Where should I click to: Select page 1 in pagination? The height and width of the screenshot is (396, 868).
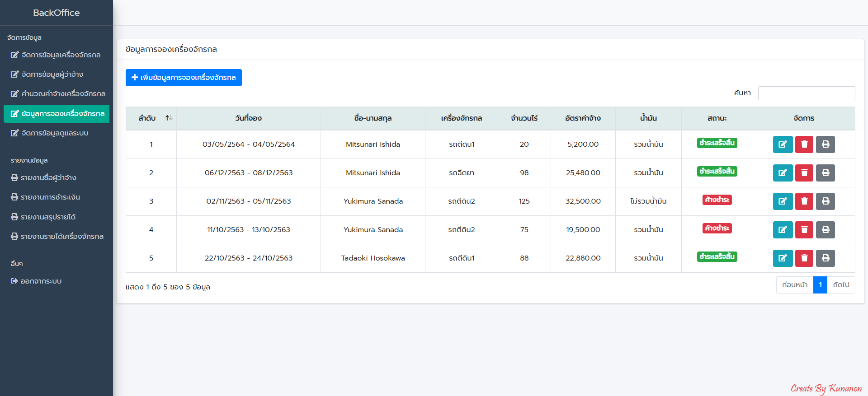(820, 285)
